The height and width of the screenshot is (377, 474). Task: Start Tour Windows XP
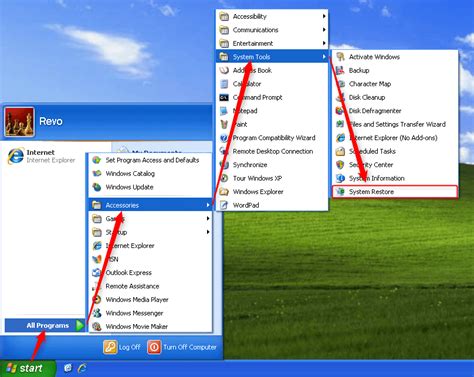point(272,178)
